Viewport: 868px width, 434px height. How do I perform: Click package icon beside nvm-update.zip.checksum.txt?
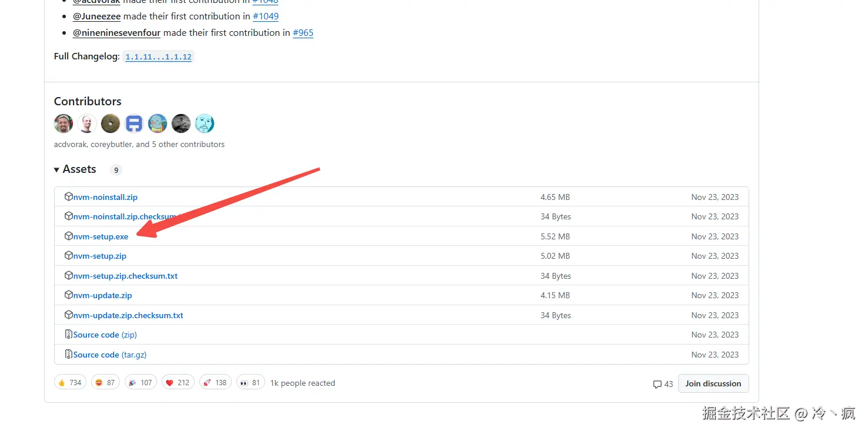(x=69, y=315)
